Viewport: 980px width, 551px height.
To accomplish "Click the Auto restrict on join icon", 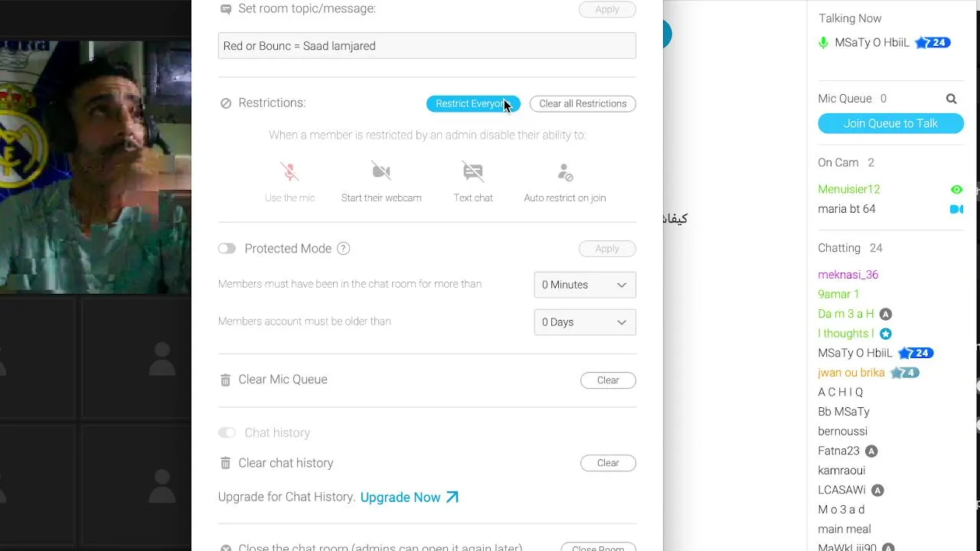I will [565, 172].
